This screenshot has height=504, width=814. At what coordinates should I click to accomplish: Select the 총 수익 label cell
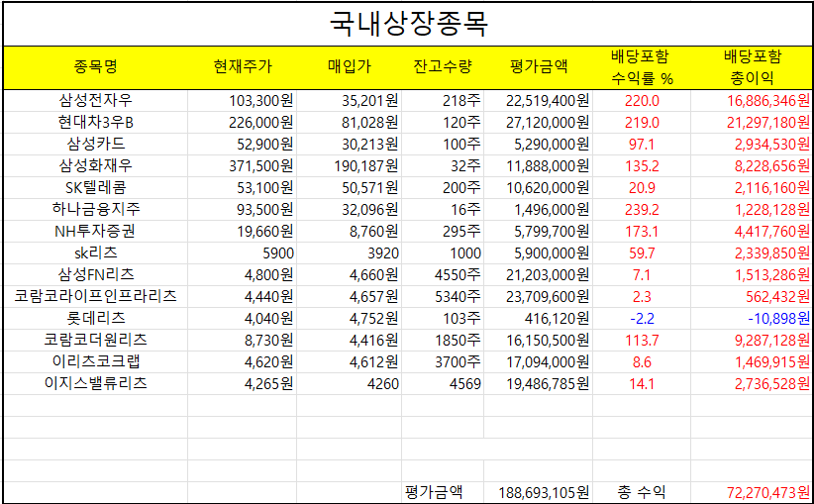pyautogui.click(x=641, y=492)
